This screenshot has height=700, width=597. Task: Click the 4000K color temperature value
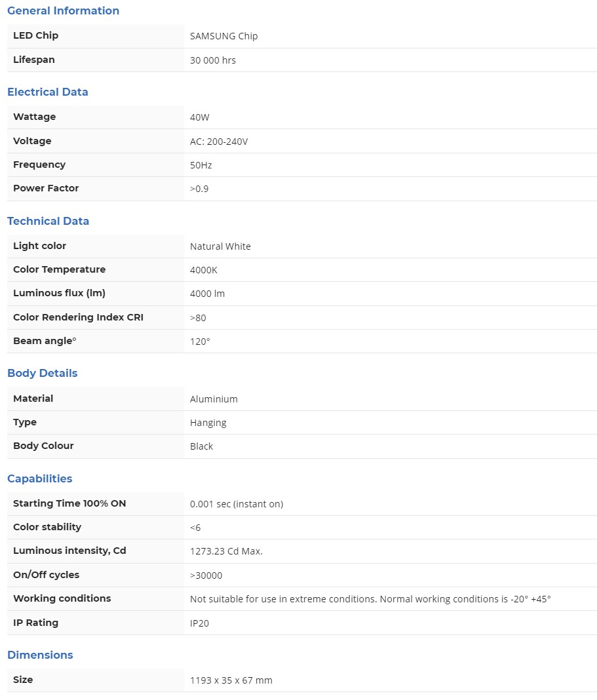coord(203,270)
